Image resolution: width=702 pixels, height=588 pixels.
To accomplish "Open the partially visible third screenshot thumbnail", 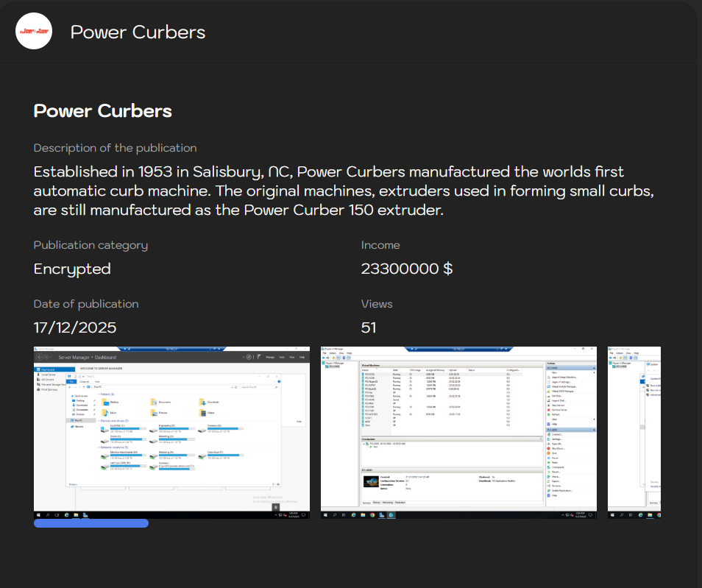I will 634,432.
